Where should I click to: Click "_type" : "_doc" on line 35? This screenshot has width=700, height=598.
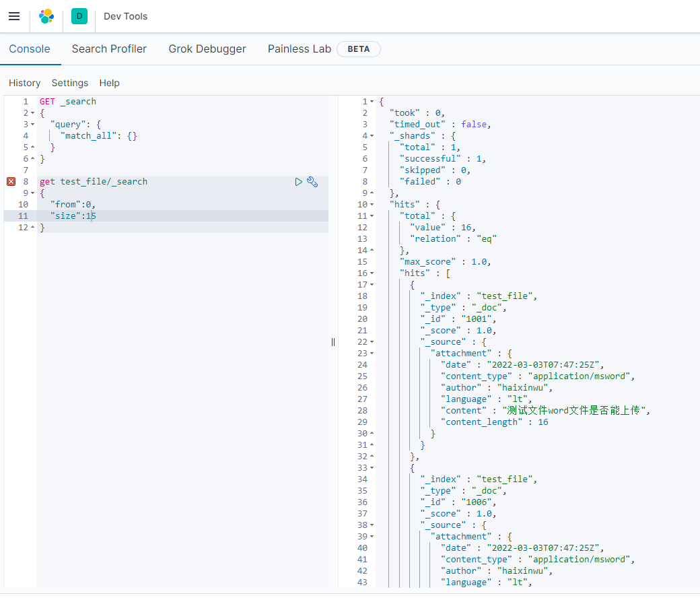pyautogui.click(x=463, y=491)
